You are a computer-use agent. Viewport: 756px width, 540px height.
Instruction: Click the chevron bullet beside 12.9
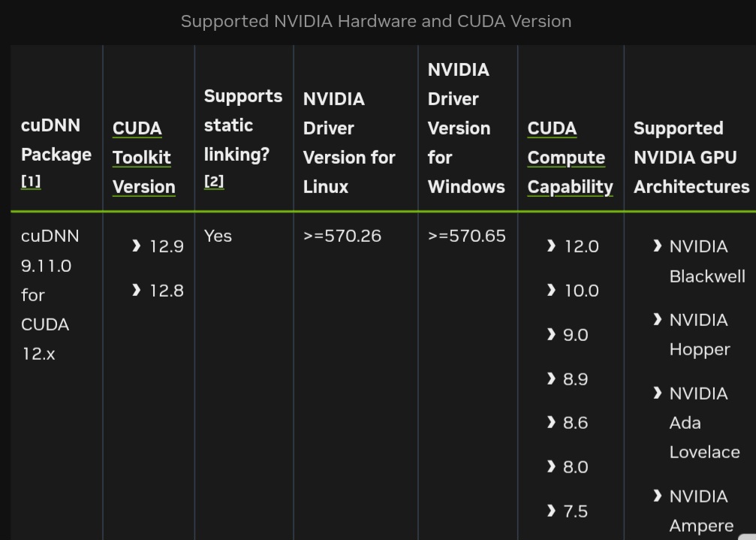(x=137, y=246)
